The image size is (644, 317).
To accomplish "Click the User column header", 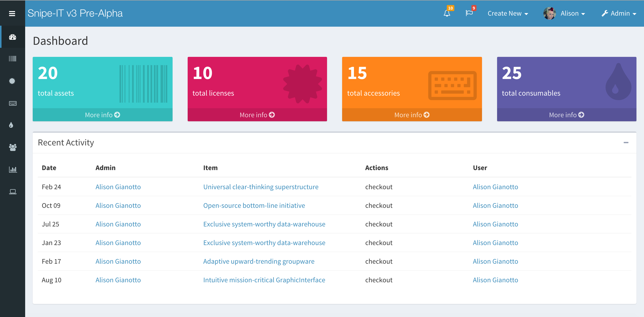I will point(480,168).
